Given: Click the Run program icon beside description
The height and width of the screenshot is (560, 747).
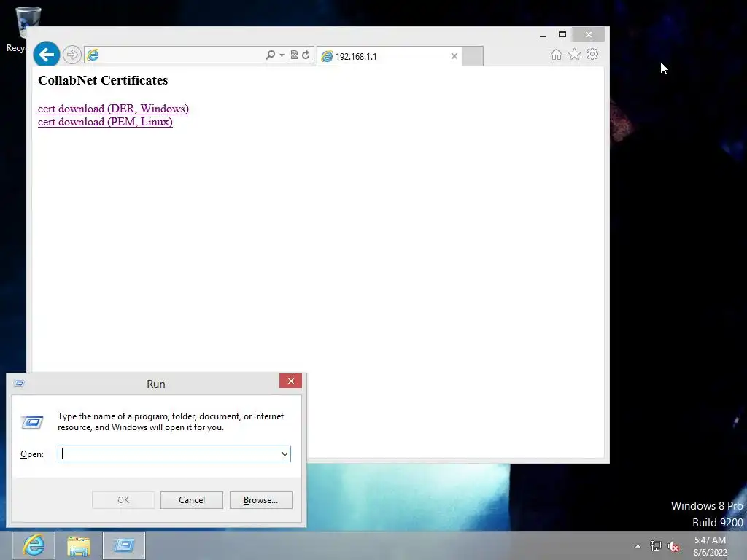Looking at the screenshot, I should click(32, 422).
